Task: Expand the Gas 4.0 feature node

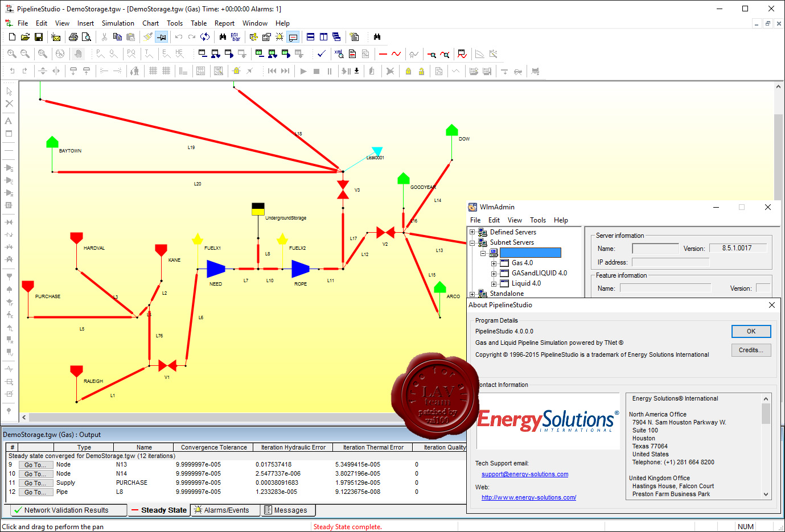Action: pos(494,263)
